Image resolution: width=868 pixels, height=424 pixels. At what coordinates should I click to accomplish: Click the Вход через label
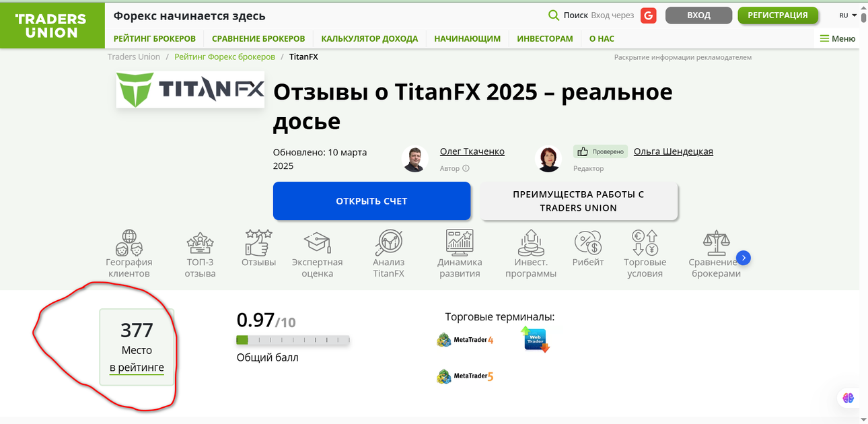click(612, 15)
